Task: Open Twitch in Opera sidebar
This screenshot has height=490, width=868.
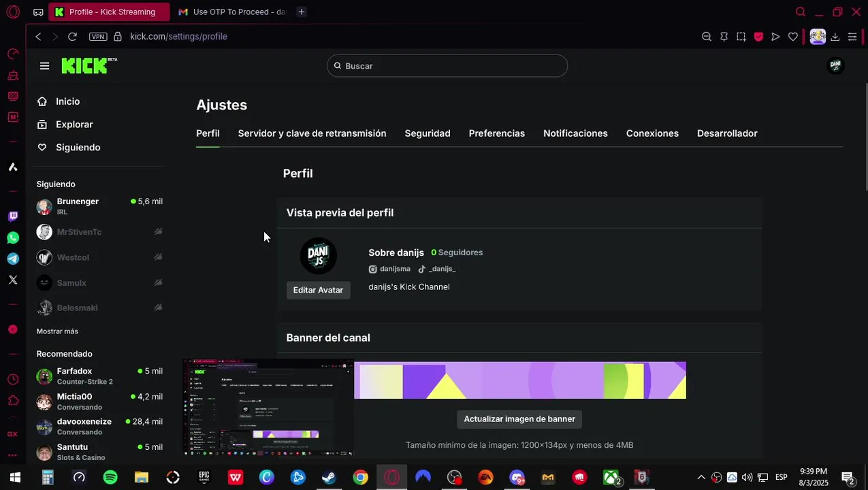Action: [x=13, y=216]
